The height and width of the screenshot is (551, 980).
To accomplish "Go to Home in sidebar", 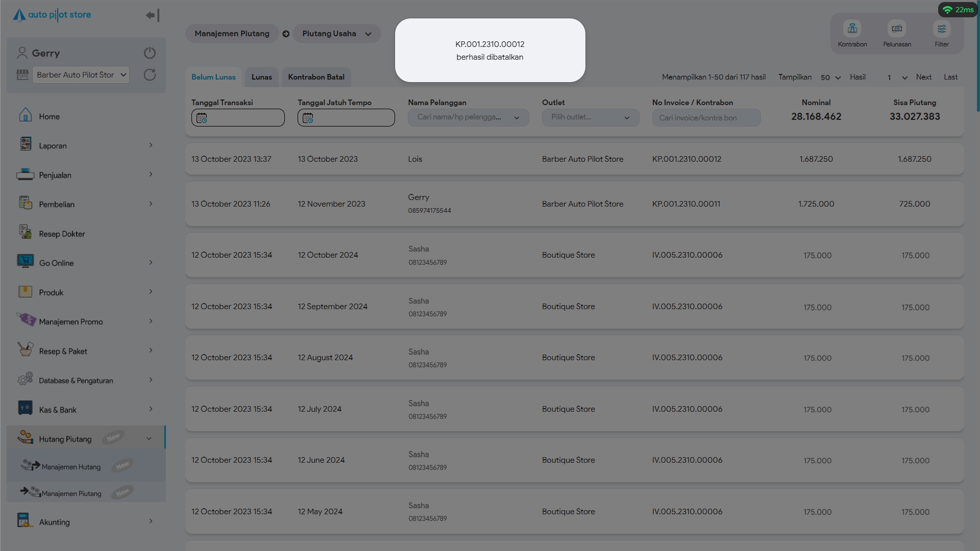I will tap(49, 116).
